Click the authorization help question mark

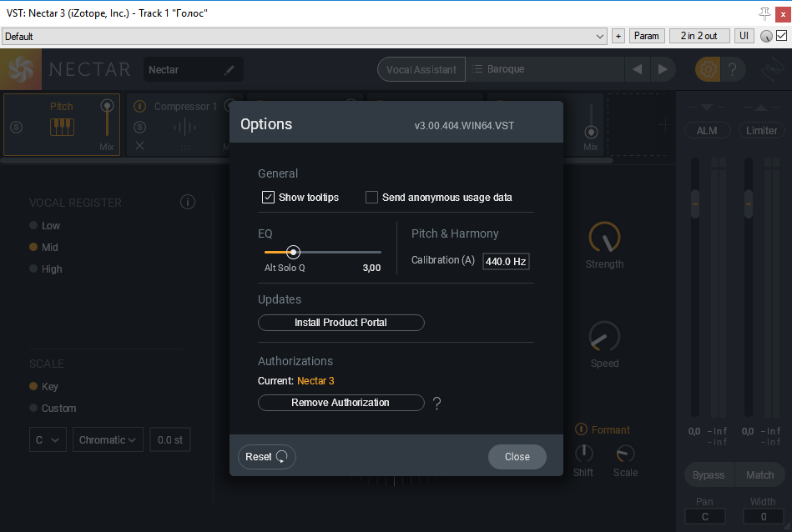pyautogui.click(x=436, y=404)
